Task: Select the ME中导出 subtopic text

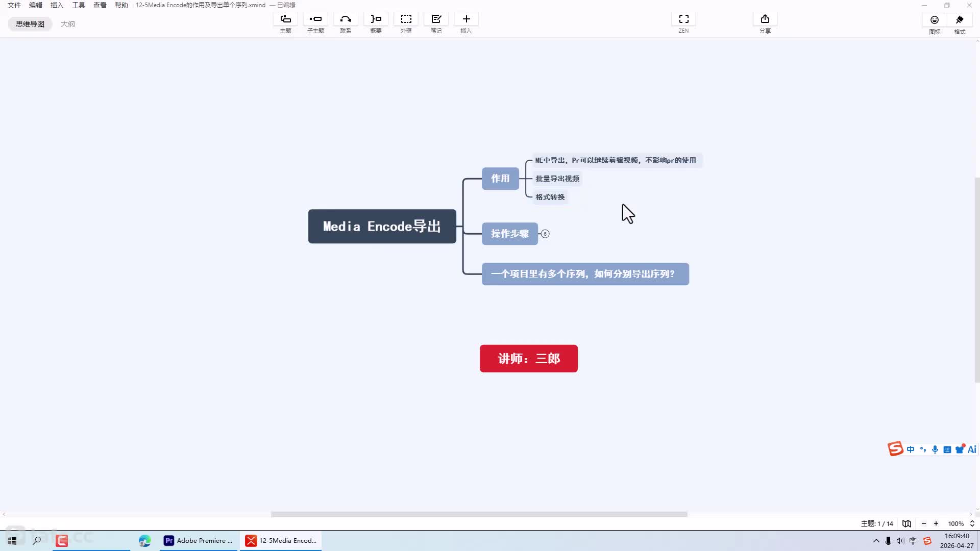Action: tap(616, 160)
